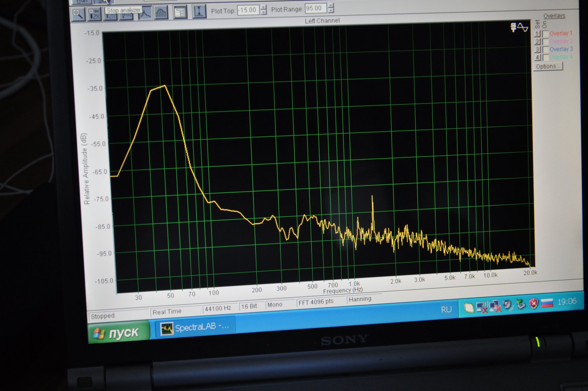Increase Plot Range with the up arrow
Viewport: 588px width, 391px height.
pos(331,5)
